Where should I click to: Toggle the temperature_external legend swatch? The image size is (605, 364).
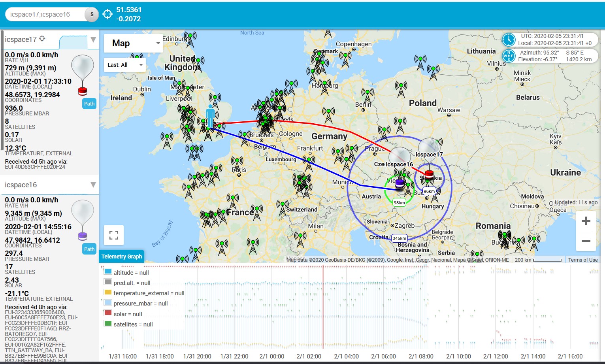coord(108,292)
